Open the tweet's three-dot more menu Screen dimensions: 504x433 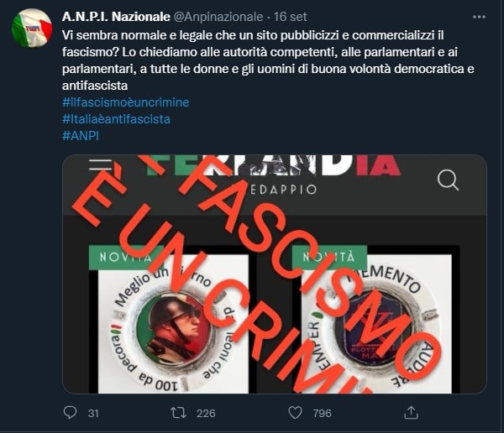point(479,17)
